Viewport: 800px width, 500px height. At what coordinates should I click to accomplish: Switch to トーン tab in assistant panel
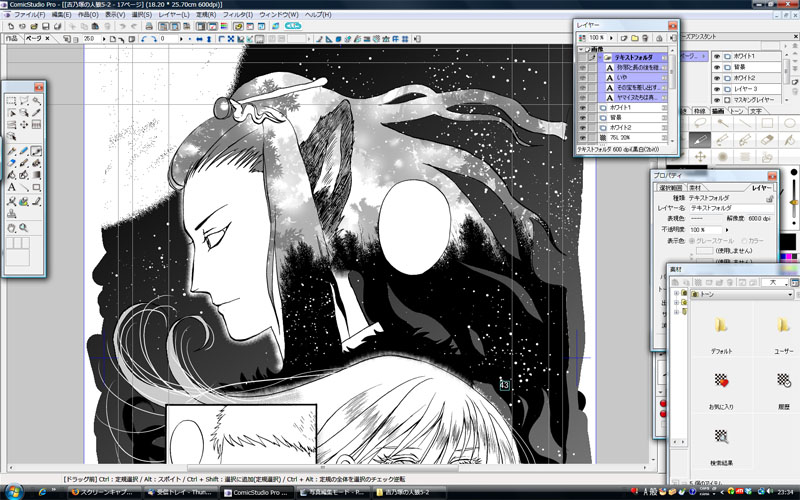click(736, 111)
